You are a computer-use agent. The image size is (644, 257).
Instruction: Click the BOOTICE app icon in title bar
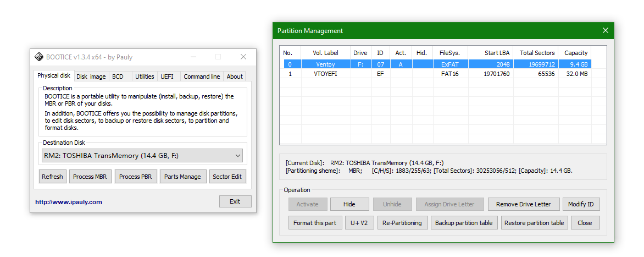38,57
